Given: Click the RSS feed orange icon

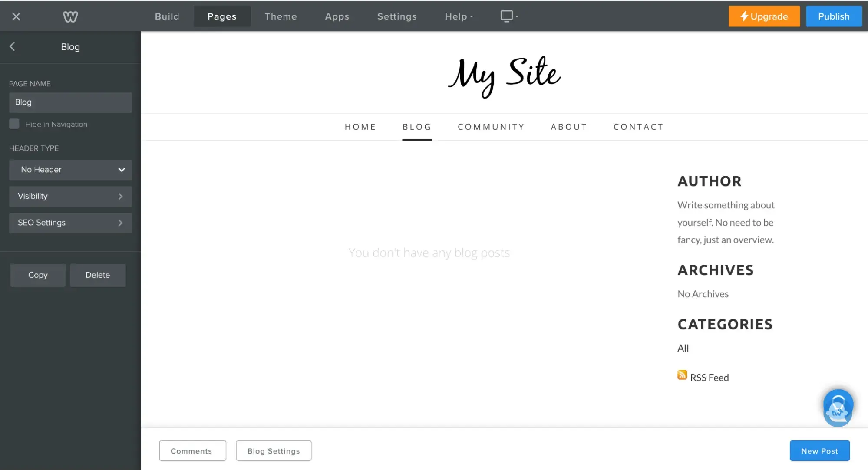Looking at the screenshot, I should pos(682,375).
